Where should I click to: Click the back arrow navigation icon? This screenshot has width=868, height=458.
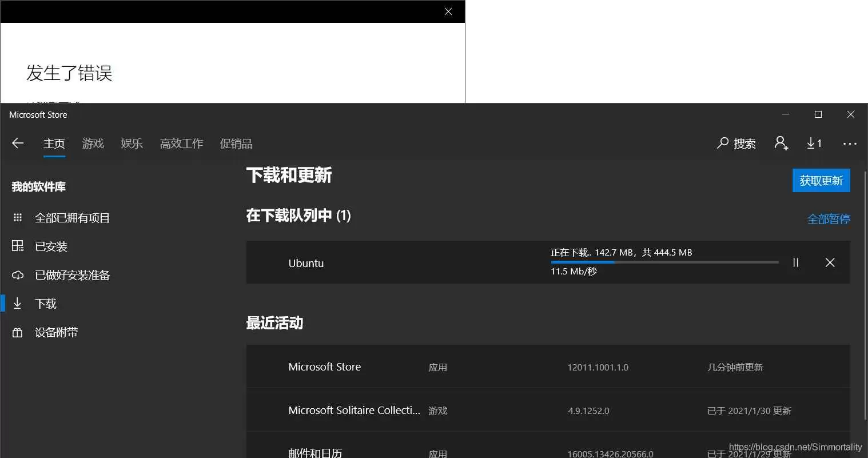18,144
